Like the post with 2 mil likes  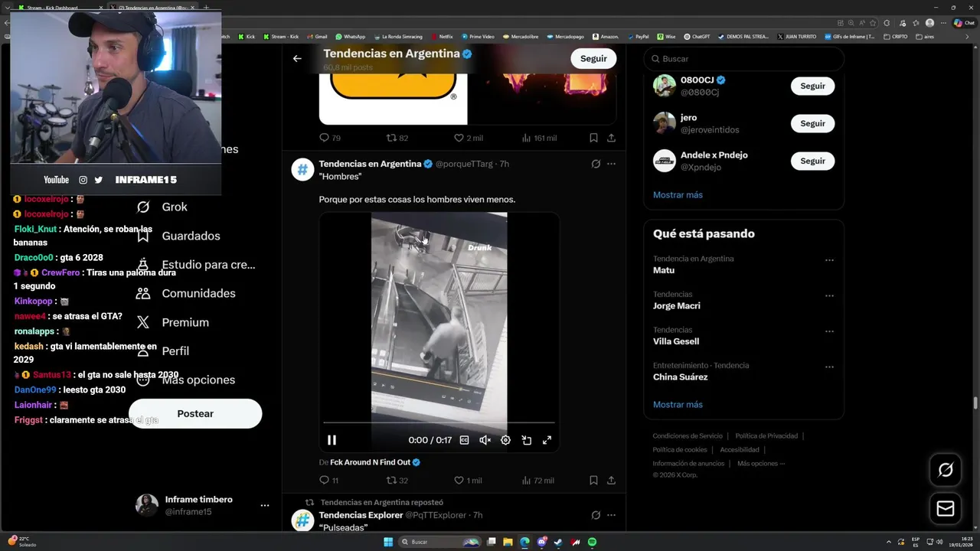[469, 138]
